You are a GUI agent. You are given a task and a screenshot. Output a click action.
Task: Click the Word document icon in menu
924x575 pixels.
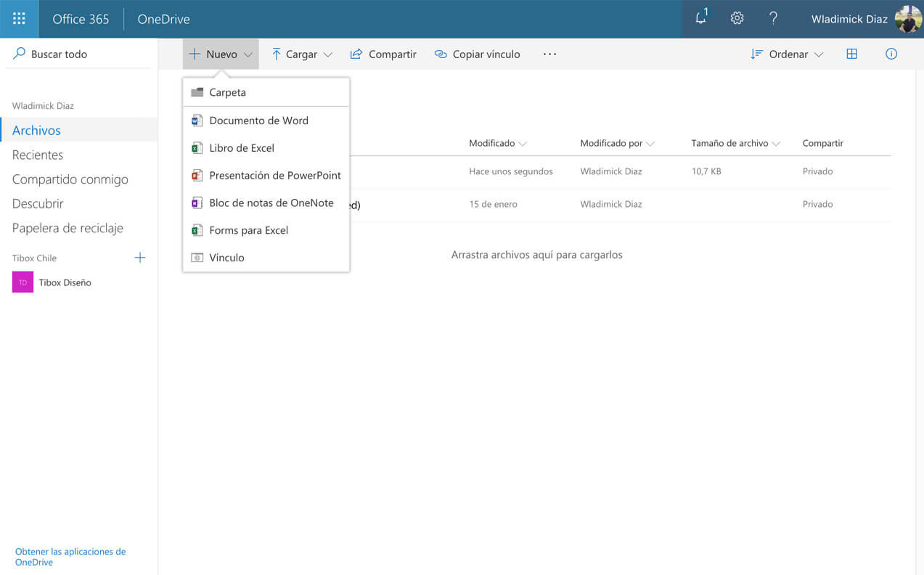pyautogui.click(x=197, y=121)
